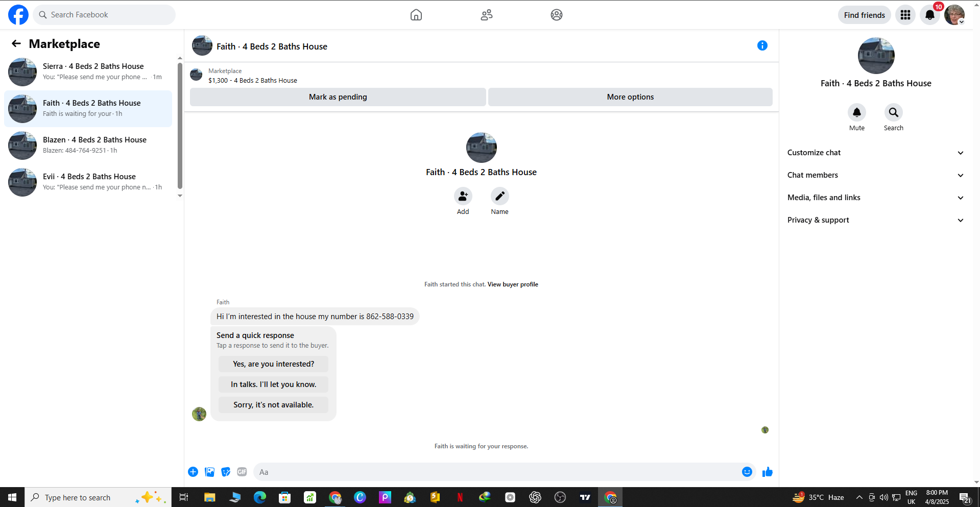Image resolution: width=980 pixels, height=507 pixels.
Task: Click the Windows Type here to search box
Action: pos(98,497)
